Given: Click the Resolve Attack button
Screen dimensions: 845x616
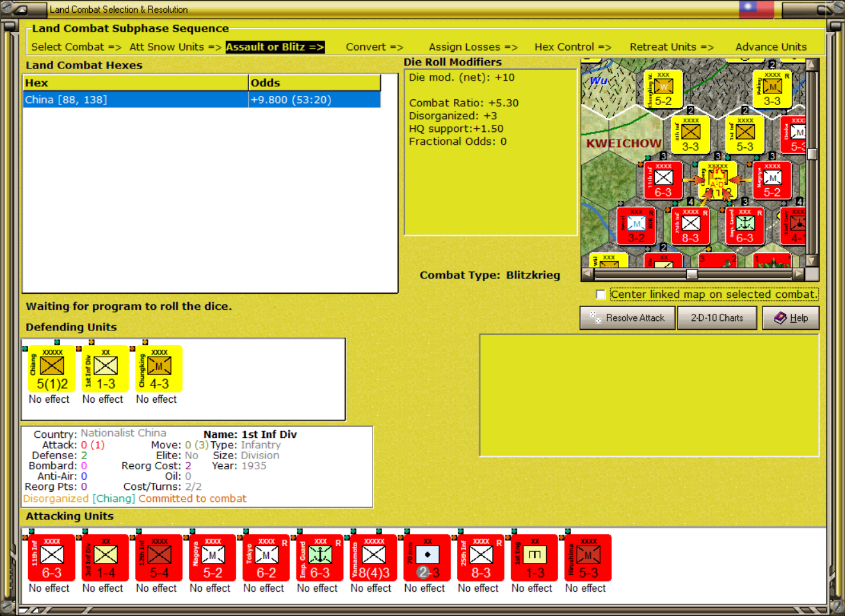Looking at the screenshot, I should (x=627, y=318).
